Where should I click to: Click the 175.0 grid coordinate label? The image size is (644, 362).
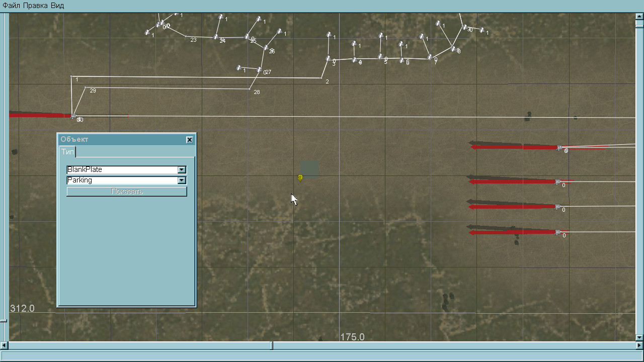[x=352, y=337]
